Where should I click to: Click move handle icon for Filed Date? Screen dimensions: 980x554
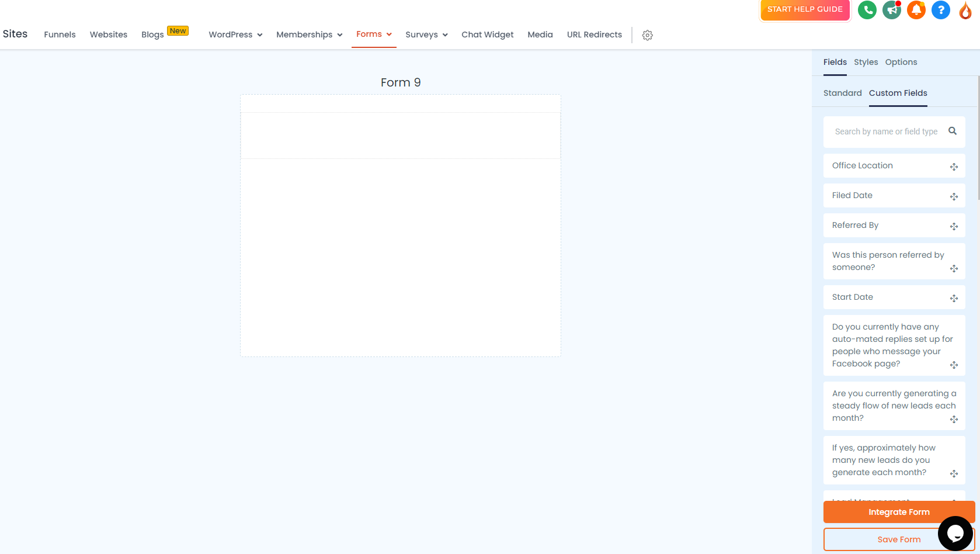tap(954, 197)
